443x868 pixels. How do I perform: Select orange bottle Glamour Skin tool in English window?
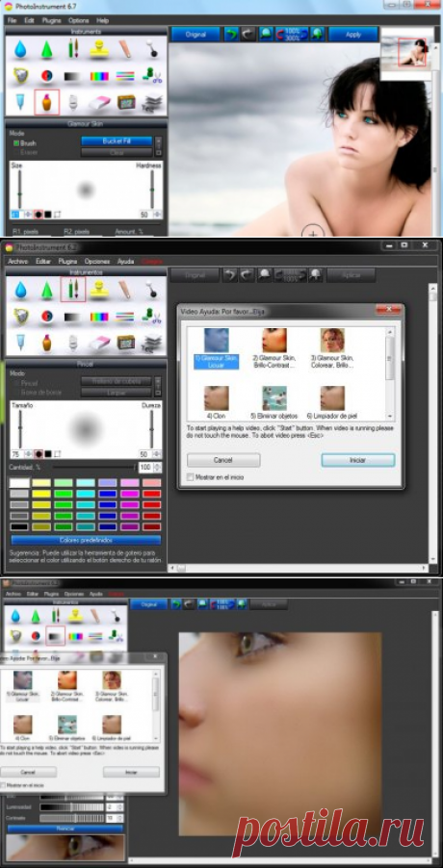tap(47, 102)
